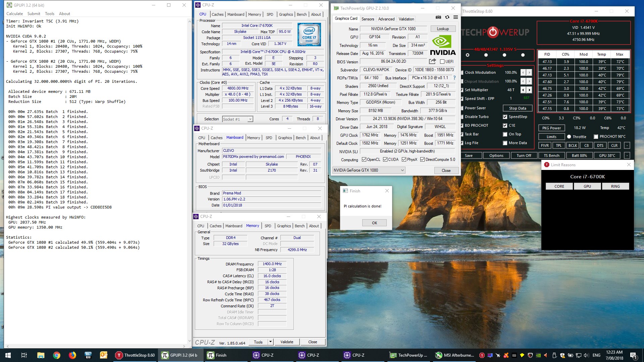
Task: Enable the On Top checkbox
Action: (505, 134)
